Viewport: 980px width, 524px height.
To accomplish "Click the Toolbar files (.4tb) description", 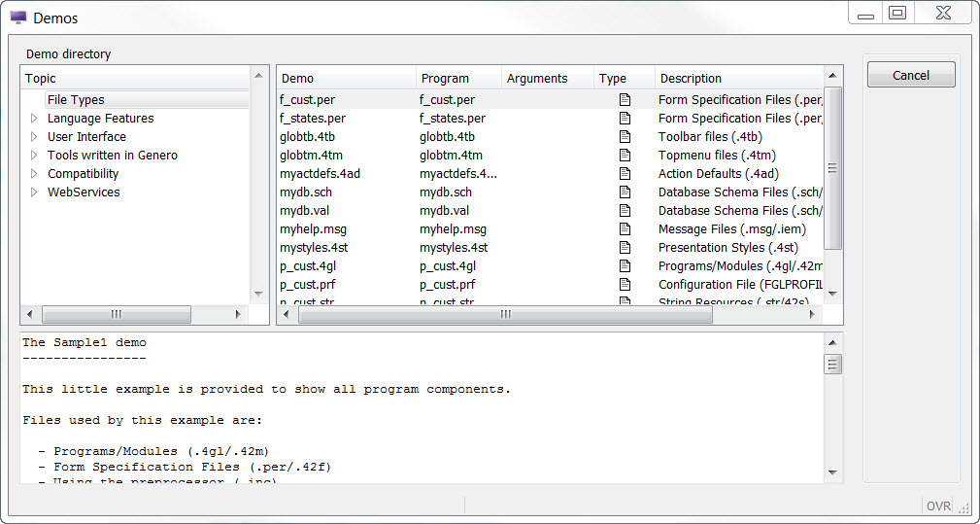I will [x=710, y=136].
